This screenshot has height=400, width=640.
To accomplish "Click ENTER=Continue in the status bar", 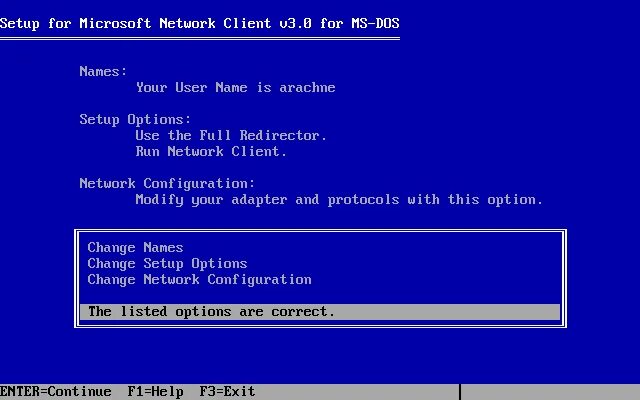I will coord(56,391).
